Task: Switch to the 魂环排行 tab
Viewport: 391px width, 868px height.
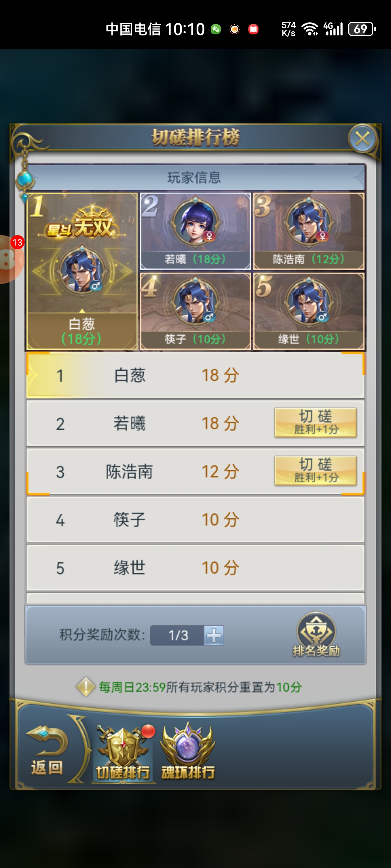Action: (x=188, y=751)
